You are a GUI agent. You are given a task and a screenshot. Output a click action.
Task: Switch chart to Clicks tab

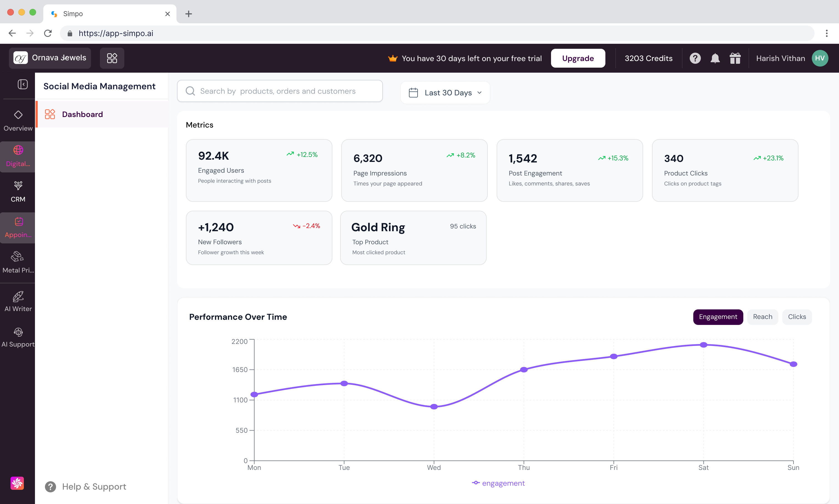pyautogui.click(x=797, y=317)
